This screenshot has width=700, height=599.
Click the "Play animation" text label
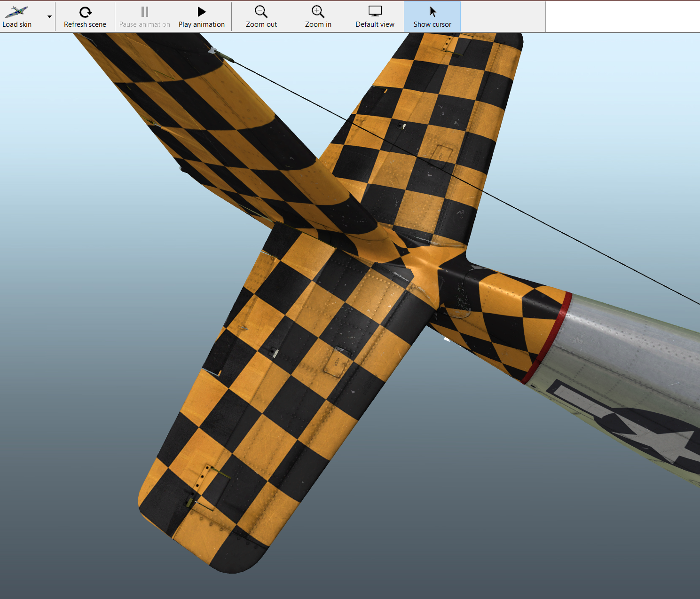click(202, 24)
